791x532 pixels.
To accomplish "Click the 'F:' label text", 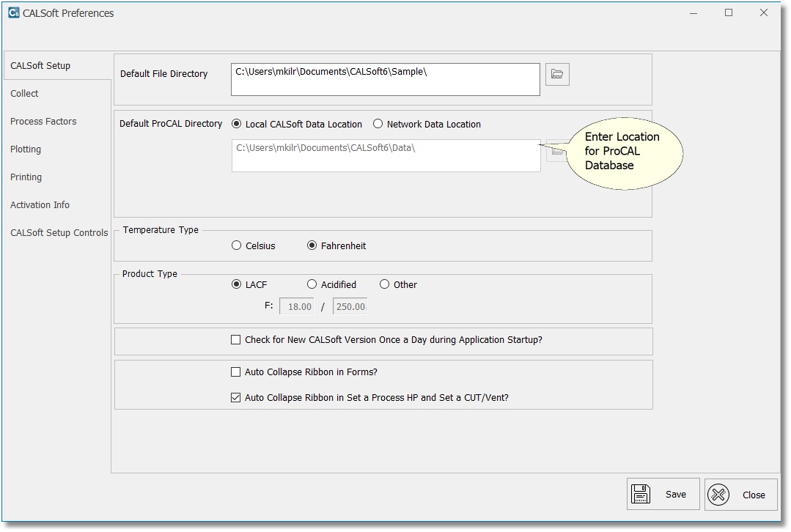I will [x=269, y=306].
